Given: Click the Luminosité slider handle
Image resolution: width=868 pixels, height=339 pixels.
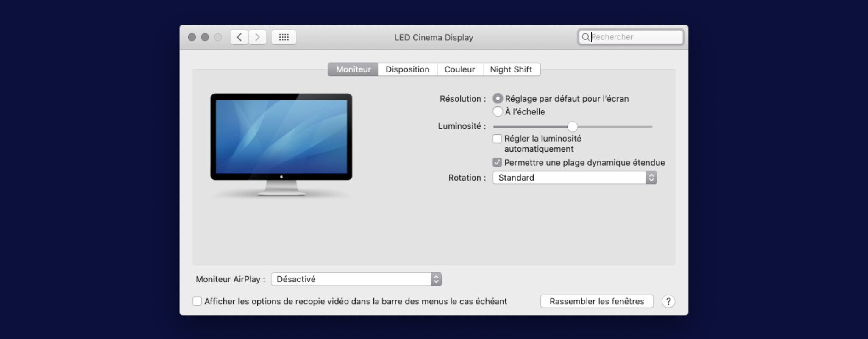Looking at the screenshot, I should [572, 127].
